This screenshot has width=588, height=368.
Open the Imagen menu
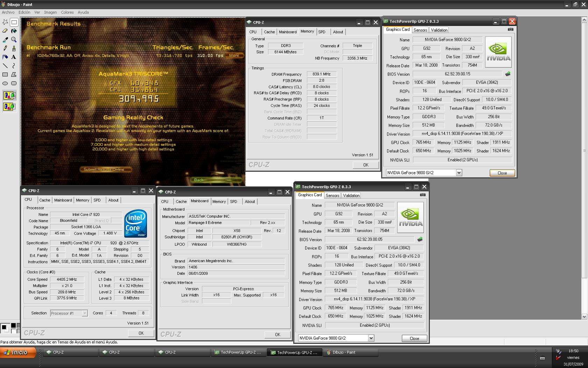[x=50, y=12]
